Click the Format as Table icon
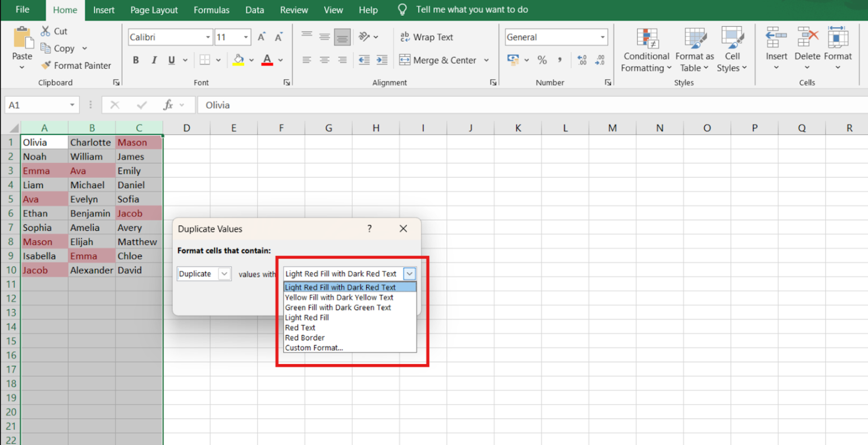Viewport: 868px width, 445px height. coord(695,38)
